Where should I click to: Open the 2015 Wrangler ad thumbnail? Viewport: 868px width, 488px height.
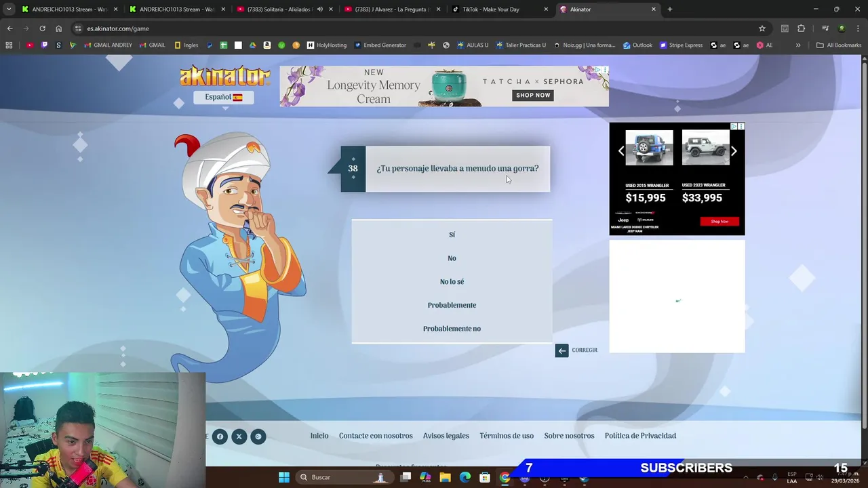pyautogui.click(x=649, y=147)
